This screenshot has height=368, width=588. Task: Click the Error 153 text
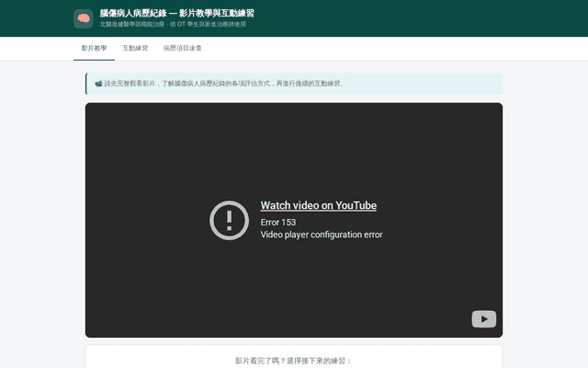click(278, 223)
